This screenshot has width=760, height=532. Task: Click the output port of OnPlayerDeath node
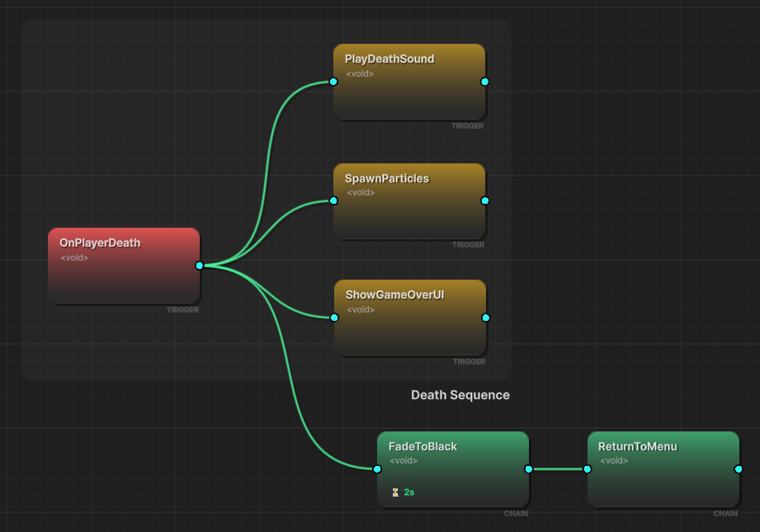(x=200, y=266)
